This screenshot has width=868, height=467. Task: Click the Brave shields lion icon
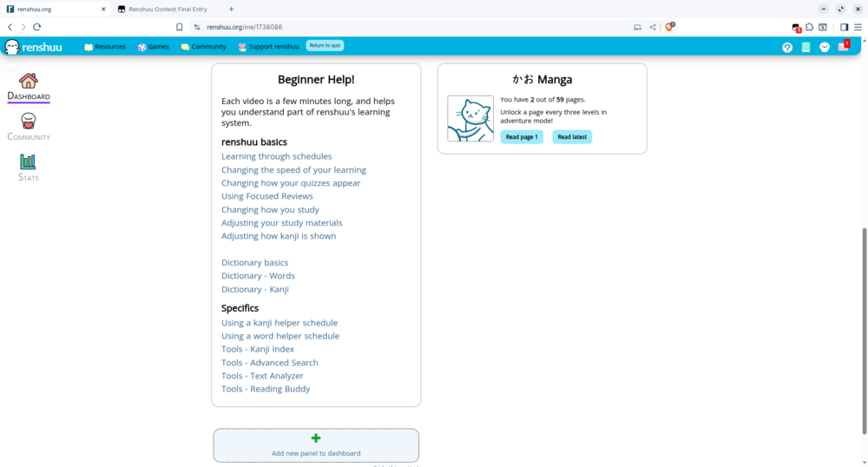[x=668, y=27]
